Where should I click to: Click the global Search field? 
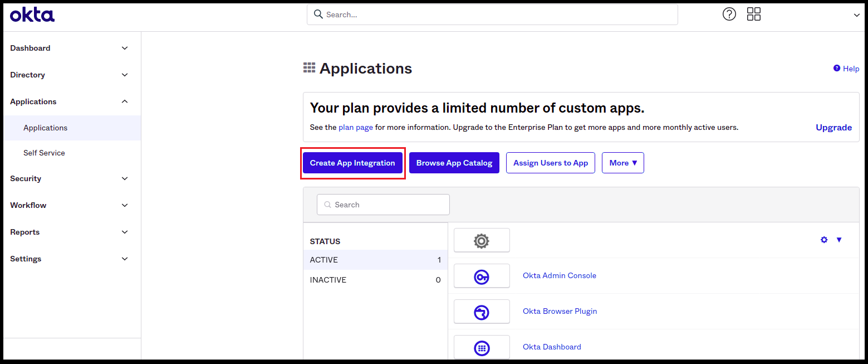[492, 14]
